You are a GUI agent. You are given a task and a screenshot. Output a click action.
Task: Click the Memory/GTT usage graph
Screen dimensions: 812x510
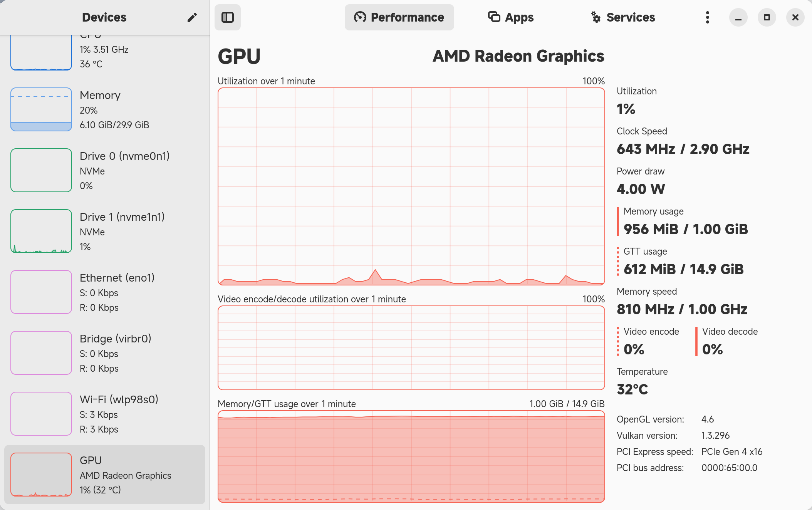tap(411, 457)
